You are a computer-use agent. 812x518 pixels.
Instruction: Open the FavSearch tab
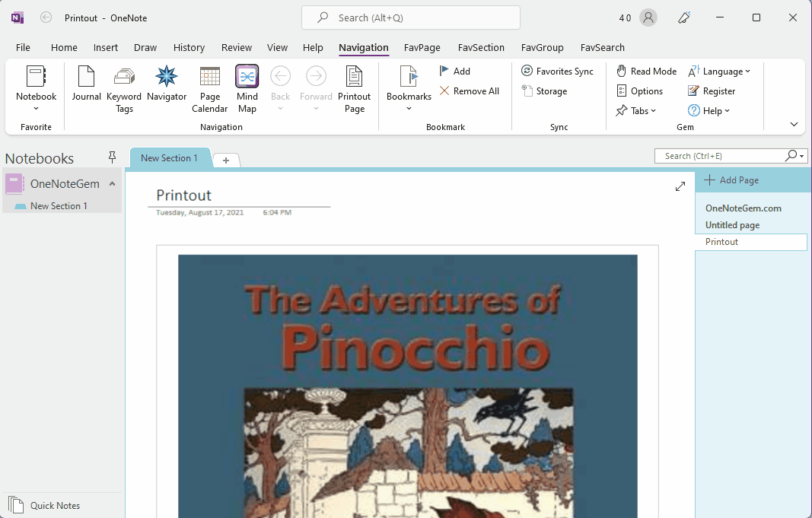point(602,48)
